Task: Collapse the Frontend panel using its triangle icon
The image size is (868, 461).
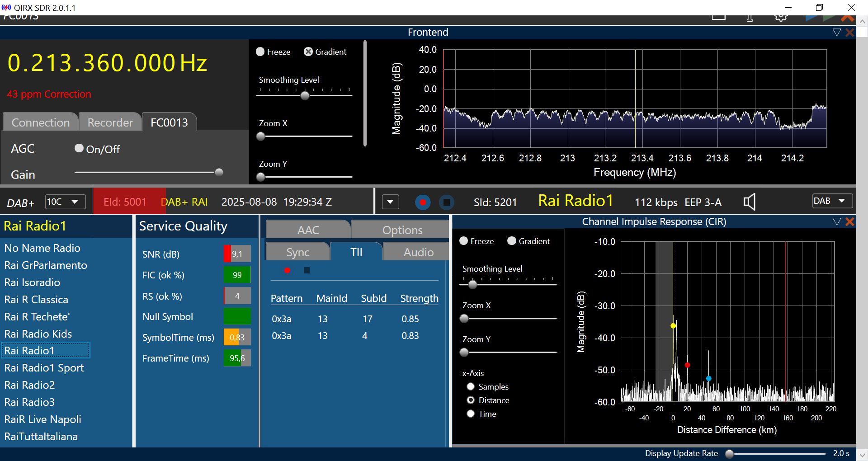Action: tap(836, 33)
